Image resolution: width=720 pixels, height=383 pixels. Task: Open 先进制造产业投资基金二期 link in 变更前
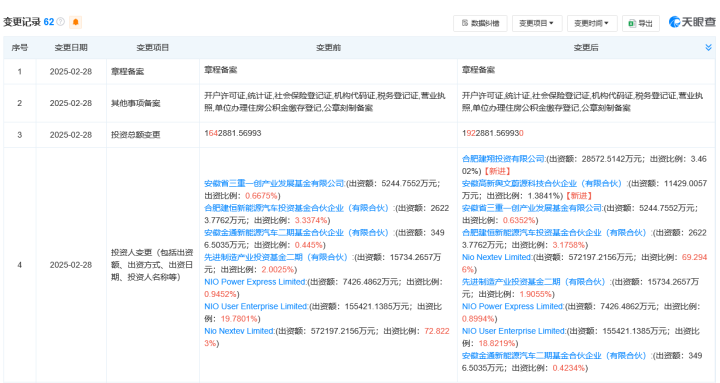(276, 257)
